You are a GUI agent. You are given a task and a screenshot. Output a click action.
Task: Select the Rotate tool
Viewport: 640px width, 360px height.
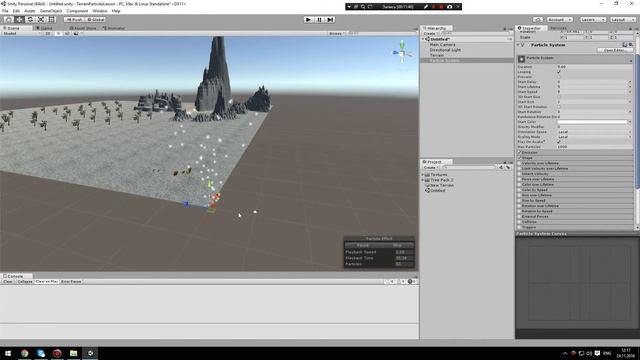click(30, 19)
